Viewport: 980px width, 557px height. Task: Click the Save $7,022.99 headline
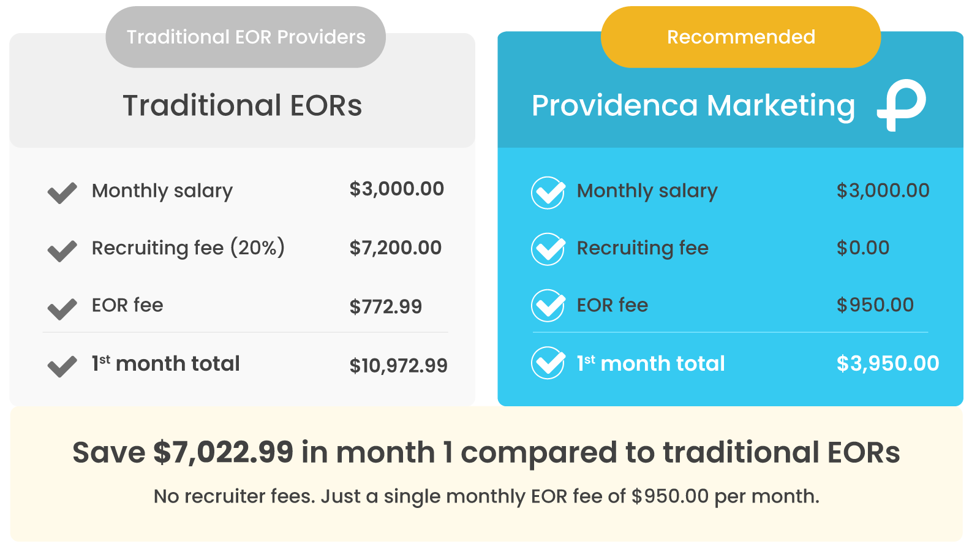click(486, 453)
